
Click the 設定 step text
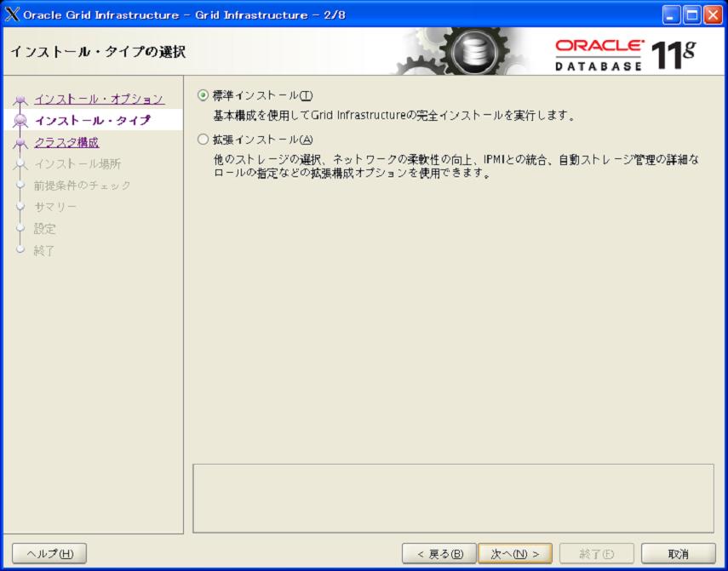coord(44,229)
